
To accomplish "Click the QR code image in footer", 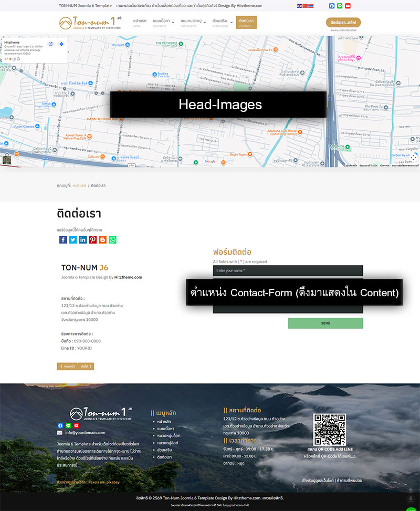I will [x=330, y=430].
